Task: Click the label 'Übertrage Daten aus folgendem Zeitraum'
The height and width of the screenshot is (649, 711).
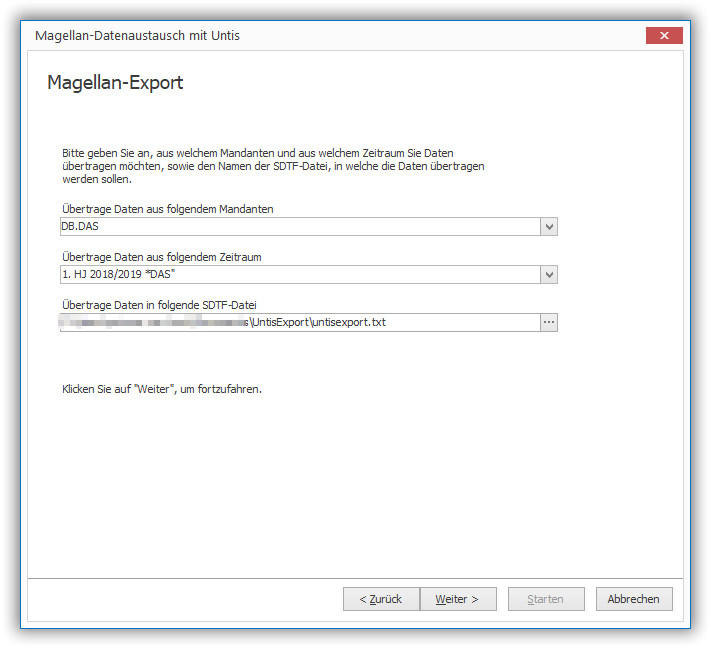Action: click(161, 257)
